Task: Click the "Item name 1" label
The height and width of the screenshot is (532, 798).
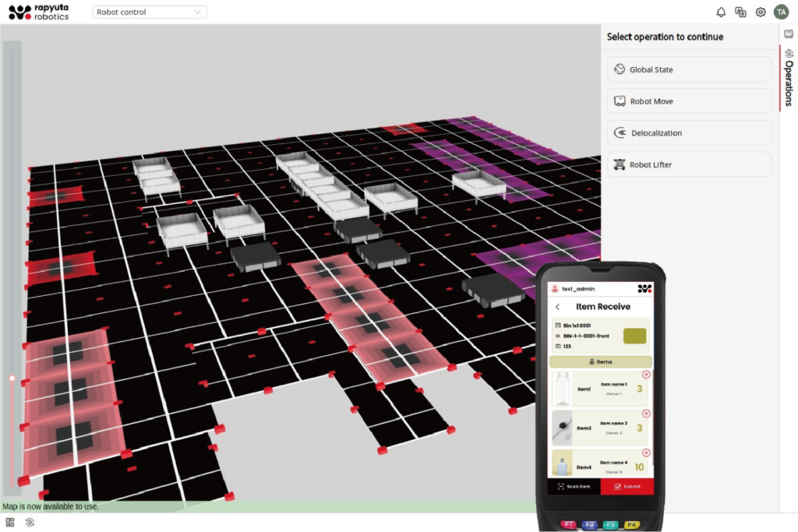Action: [614, 385]
